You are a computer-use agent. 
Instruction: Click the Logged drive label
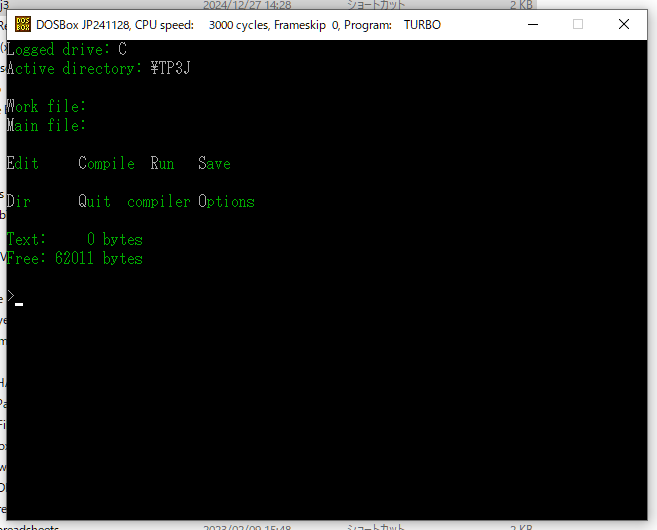click(58, 50)
